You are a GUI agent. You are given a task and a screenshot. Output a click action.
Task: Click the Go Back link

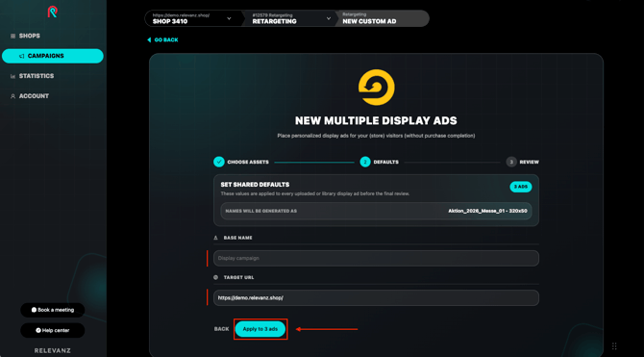pos(166,39)
